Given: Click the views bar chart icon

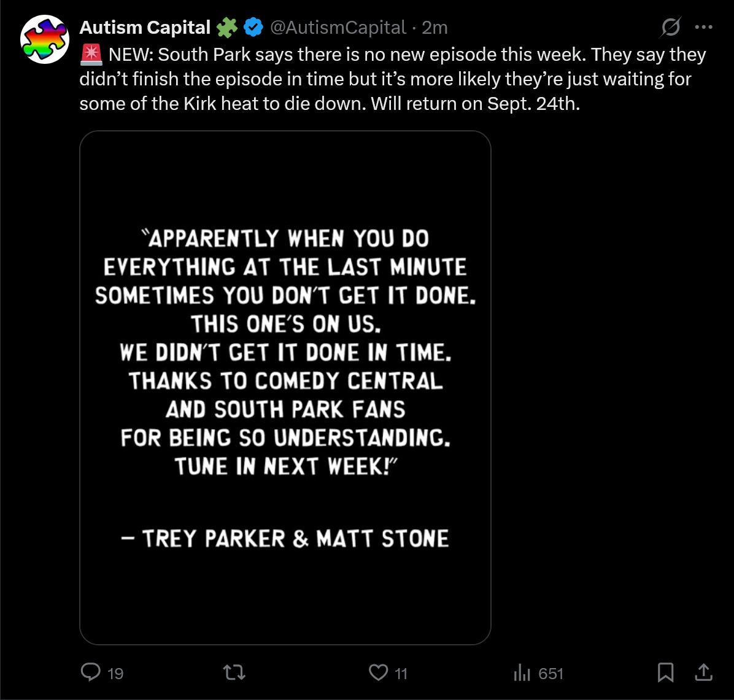Looking at the screenshot, I should coord(522,672).
